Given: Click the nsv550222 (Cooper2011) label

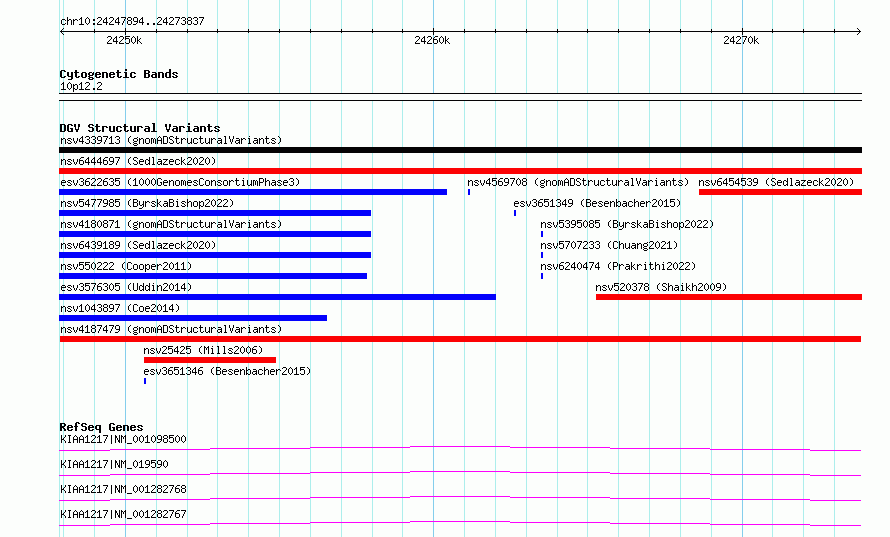Looking at the screenshot, I should coord(126,266).
